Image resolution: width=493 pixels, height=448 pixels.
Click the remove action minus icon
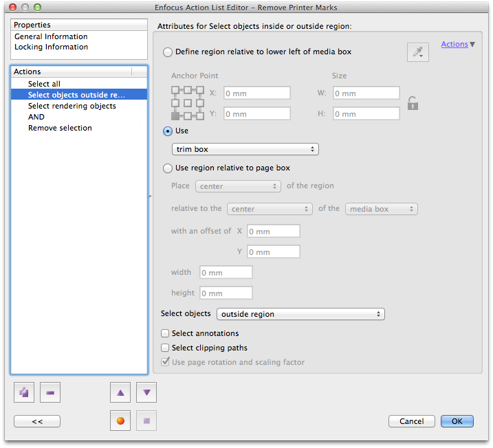pos(50,392)
